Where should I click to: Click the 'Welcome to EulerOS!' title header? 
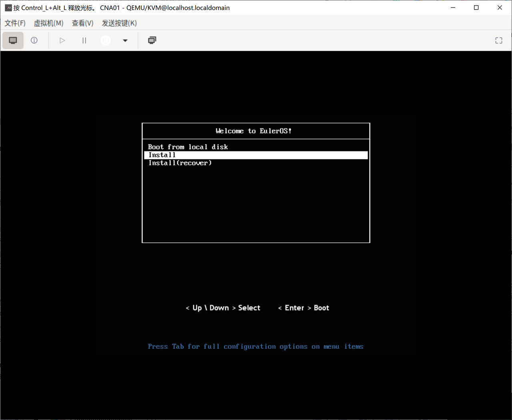pyautogui.click(x=254, y=131)
